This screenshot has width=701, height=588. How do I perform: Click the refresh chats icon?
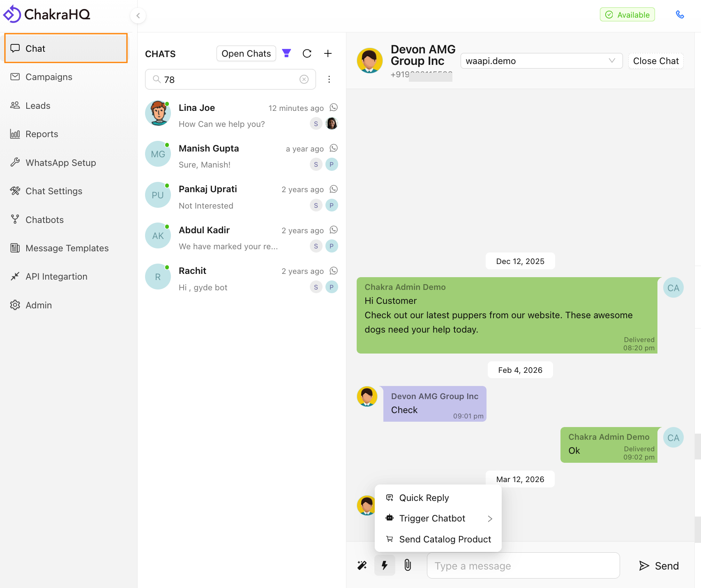click(307, 53)
